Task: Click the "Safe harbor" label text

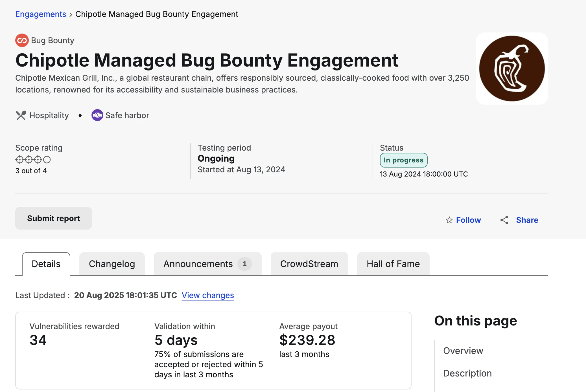Action: pos(127,115)
